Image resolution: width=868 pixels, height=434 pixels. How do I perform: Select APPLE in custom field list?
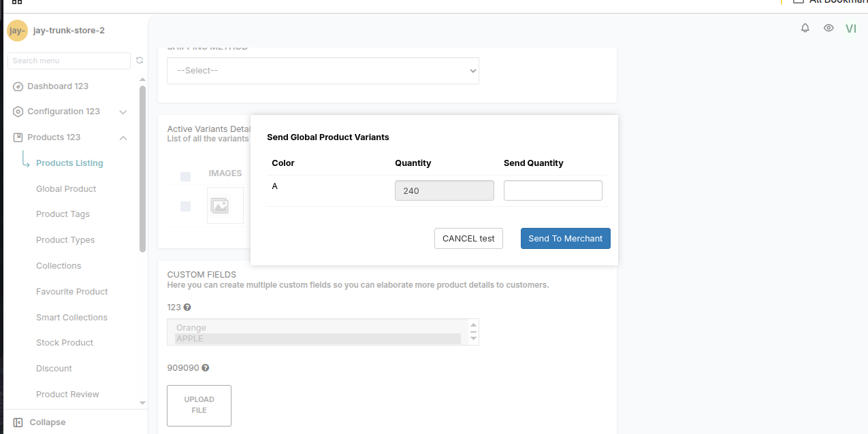pos(317,339)
